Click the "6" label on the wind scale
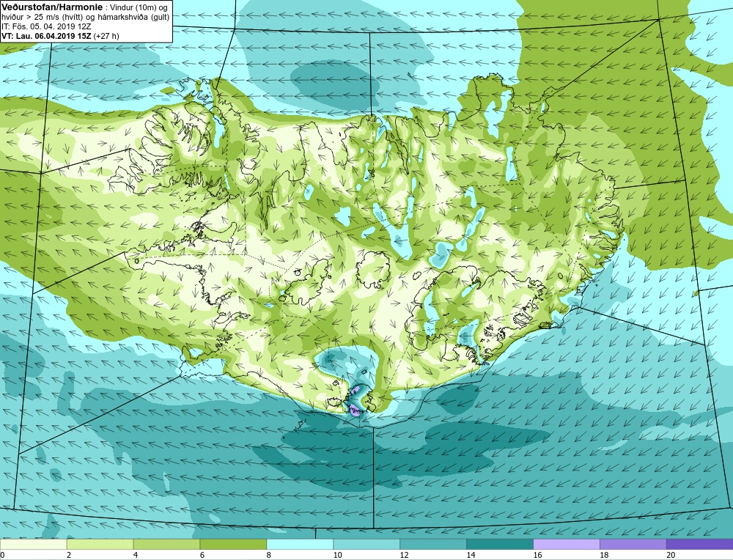Image resolution: width=733 pixels, height=560 pixels. [202, 555]
